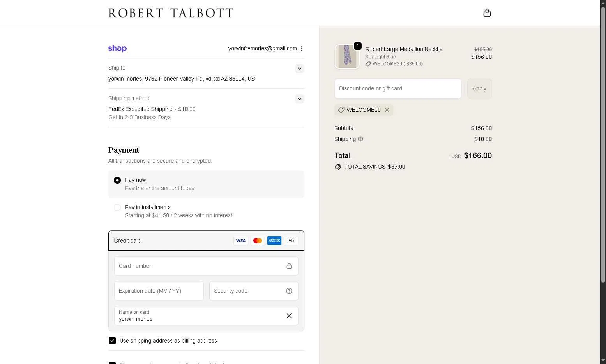Remove the WELCOME20 discount code

[387, 110]
